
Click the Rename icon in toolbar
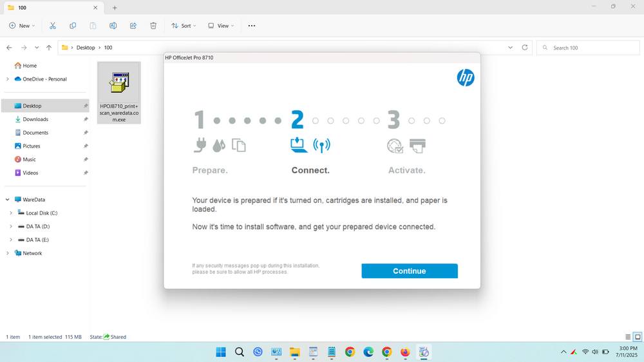(113, 26)
